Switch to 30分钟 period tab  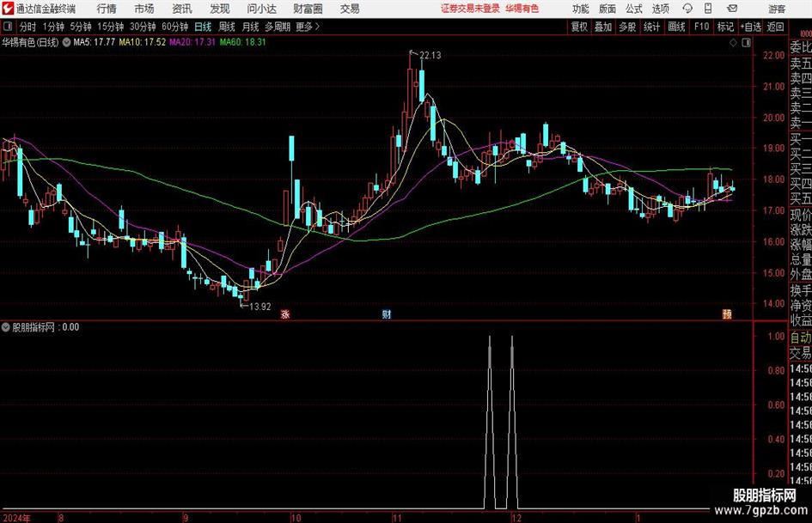(x=143, y=27)
